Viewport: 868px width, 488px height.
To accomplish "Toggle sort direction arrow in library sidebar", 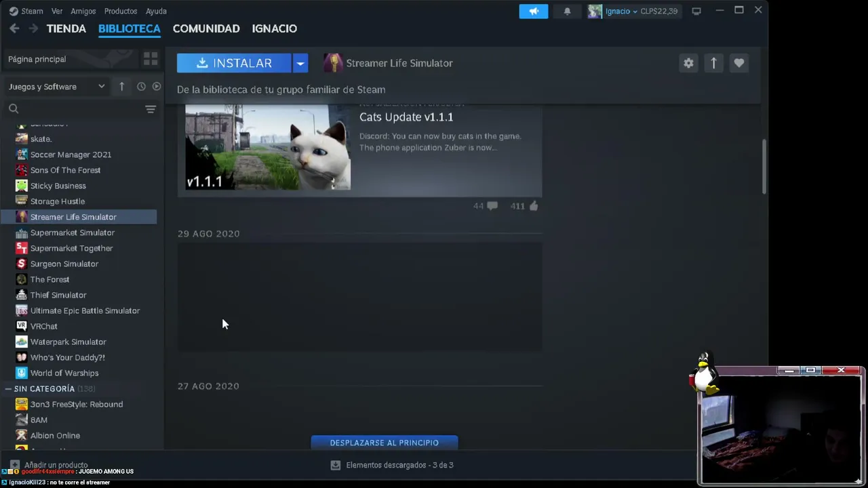I will point(121,86).
